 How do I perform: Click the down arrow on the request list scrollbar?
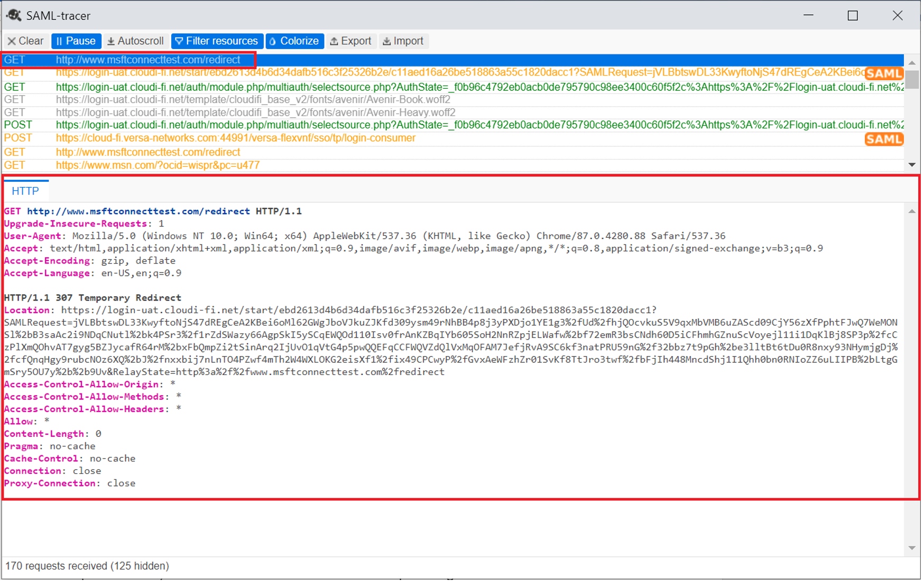(913, 164)
